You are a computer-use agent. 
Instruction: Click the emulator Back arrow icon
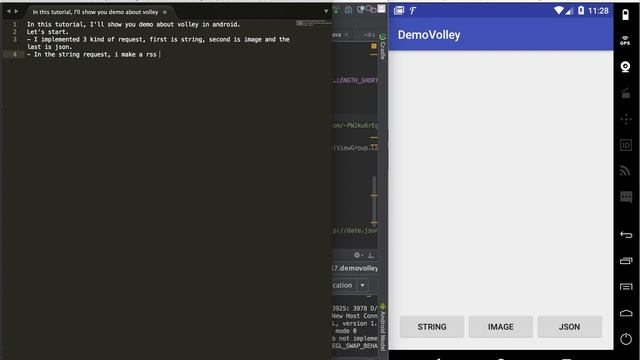pos(626,234)
